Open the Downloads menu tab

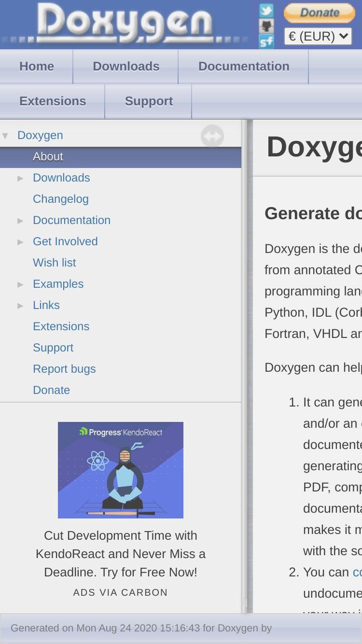pos(126,67)
